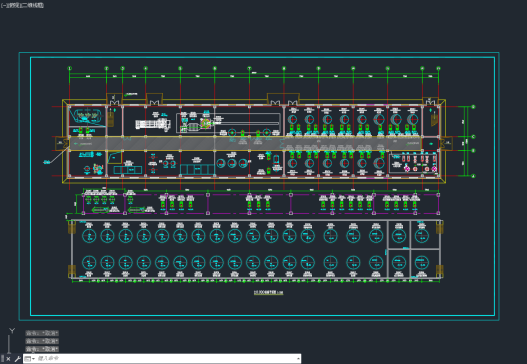Select the drawing title text below plan
The width and height of the screenshot is (527, 364).
(x=268, y=292)
